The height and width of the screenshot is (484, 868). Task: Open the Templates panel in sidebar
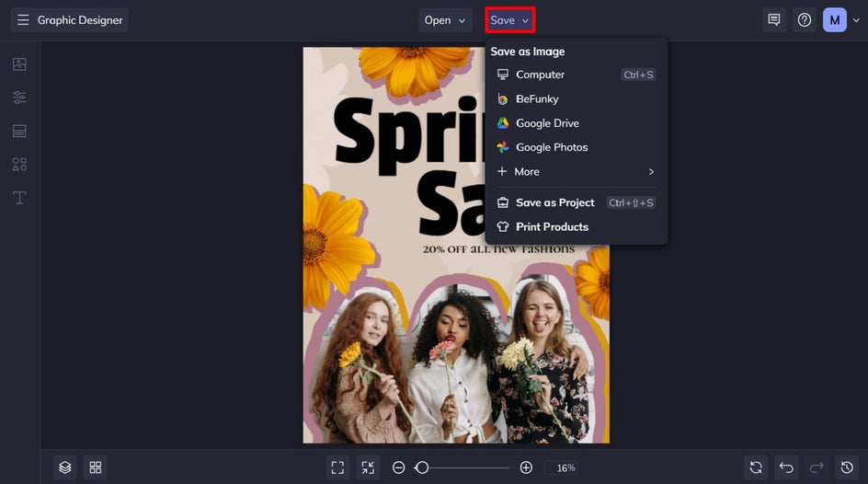pos(19,132)
